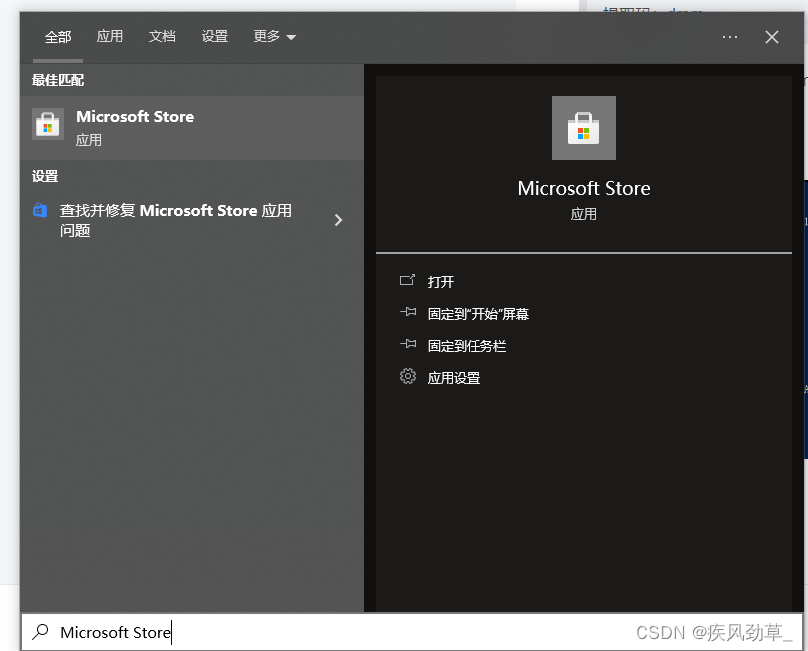Open the 更多 dropdown

click(x=275, y=37)
